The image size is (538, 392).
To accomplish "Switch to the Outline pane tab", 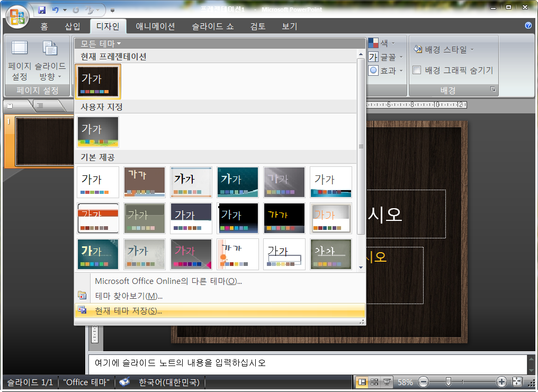I will 40,106.
